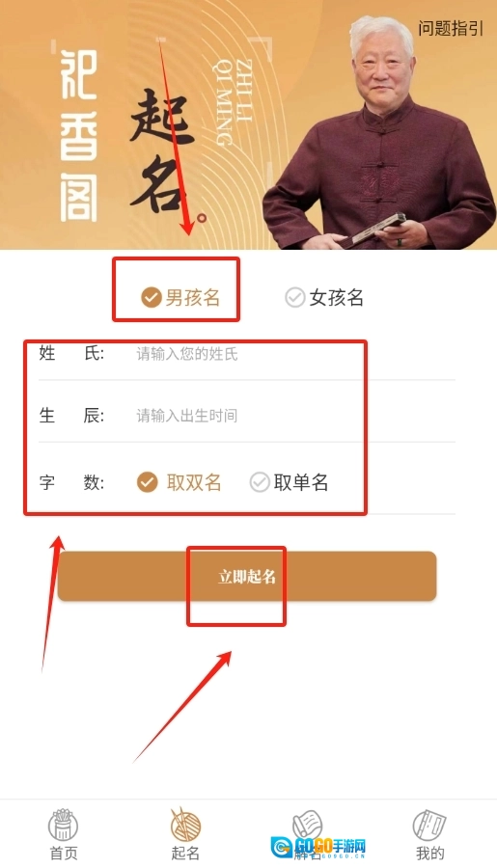Open the 我的 profile icon
Image resolution: width=497 pixels, height=868 pixels.
click(x=429, y=826)
